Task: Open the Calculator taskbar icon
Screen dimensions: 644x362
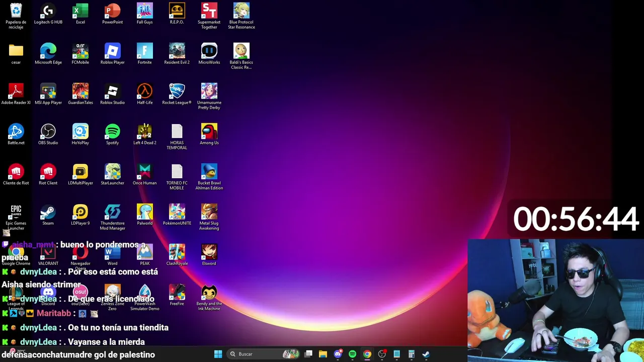Action: (x=411, y=354)
